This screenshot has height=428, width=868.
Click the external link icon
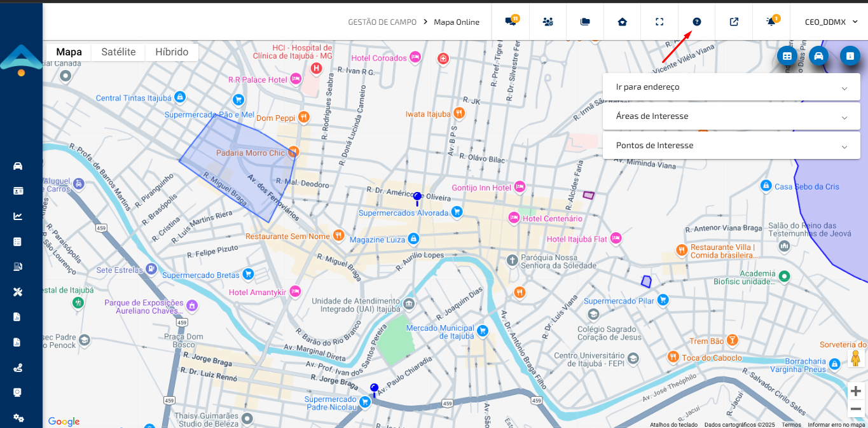pos(734,22)
